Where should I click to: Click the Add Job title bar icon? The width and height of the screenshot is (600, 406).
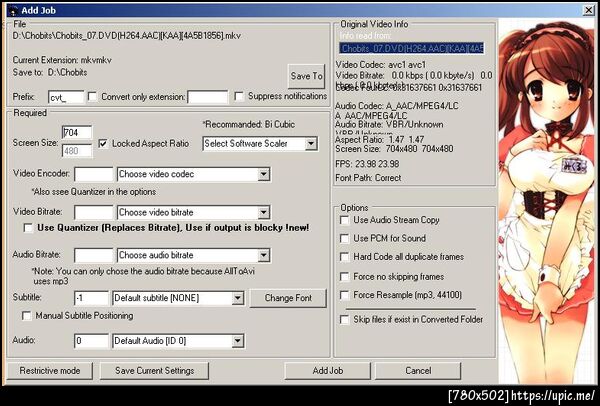(13, 11)
